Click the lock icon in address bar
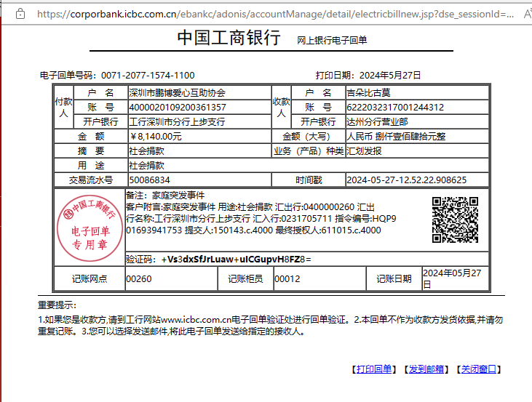 coord(20,14)
